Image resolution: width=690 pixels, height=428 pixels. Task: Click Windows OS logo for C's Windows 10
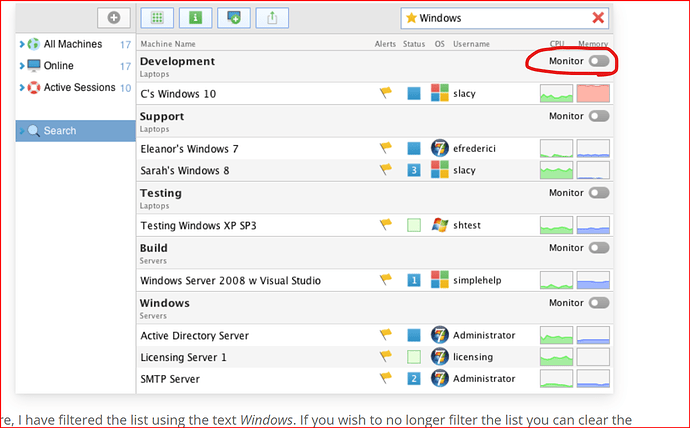(440, 93)
